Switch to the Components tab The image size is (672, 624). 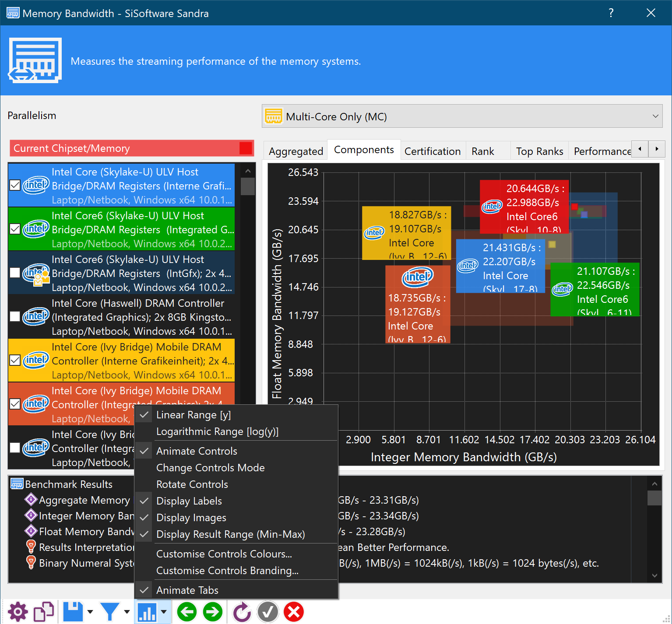tap(364, 149)
